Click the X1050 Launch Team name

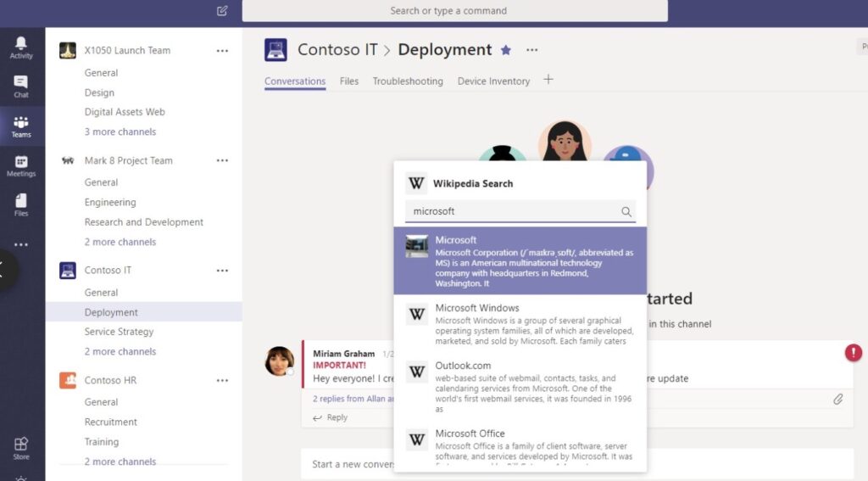point(127,50)
